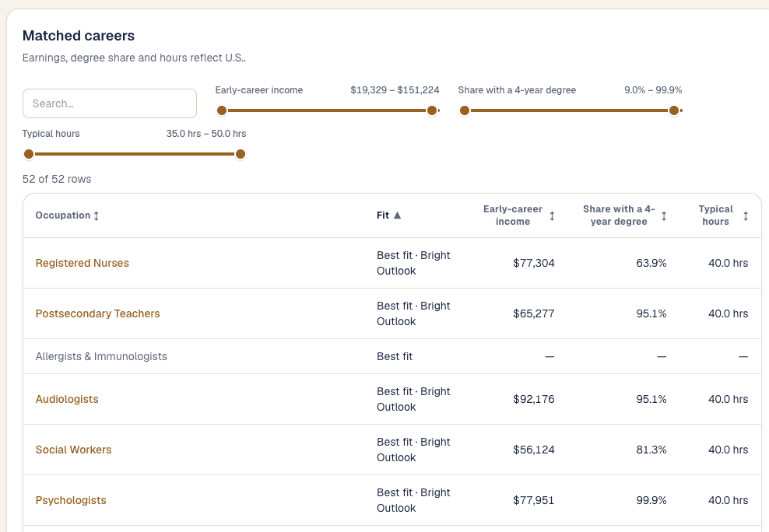Click the Fit cell in Registered Nurses row

[x=413, y=263]
